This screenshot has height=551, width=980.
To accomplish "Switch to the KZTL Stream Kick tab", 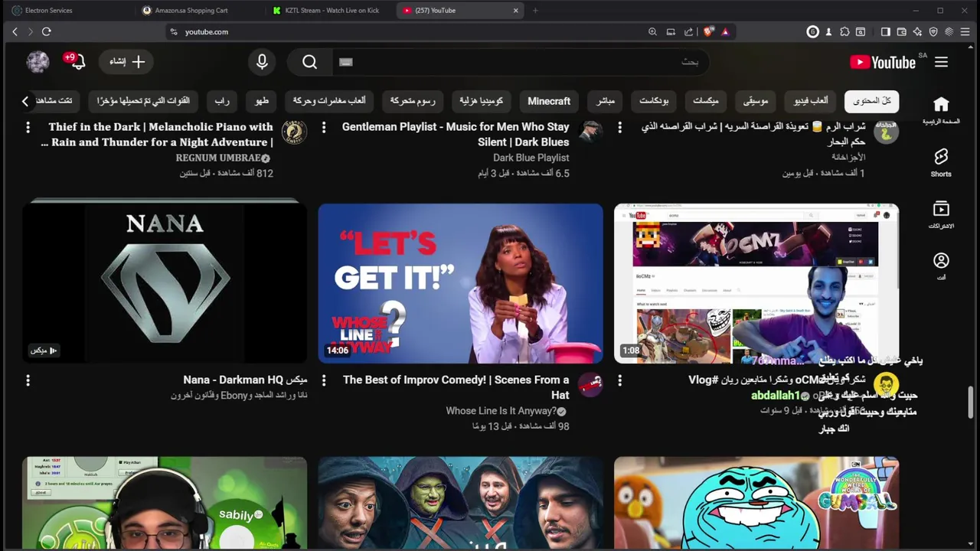I will tap(331, 11).
